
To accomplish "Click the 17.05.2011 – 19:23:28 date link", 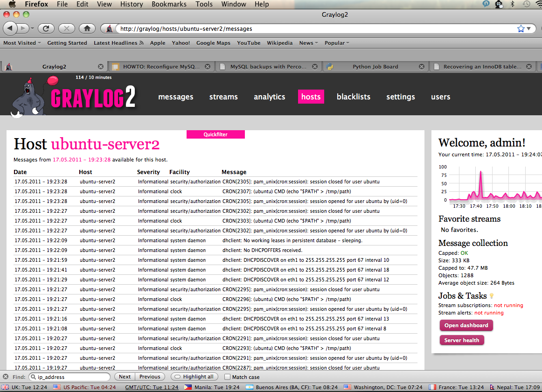I will (82, 160).
